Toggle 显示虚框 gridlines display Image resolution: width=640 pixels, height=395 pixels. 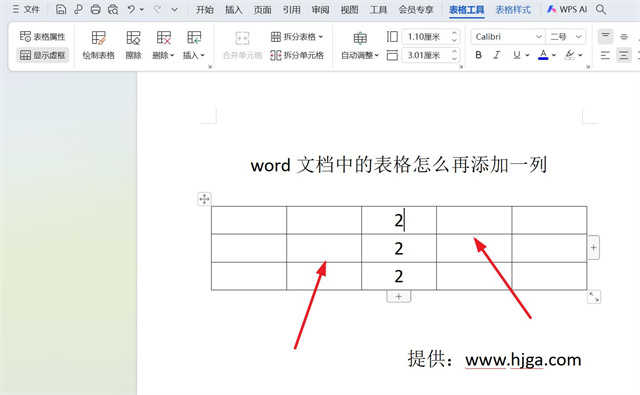tap(42, 55)
